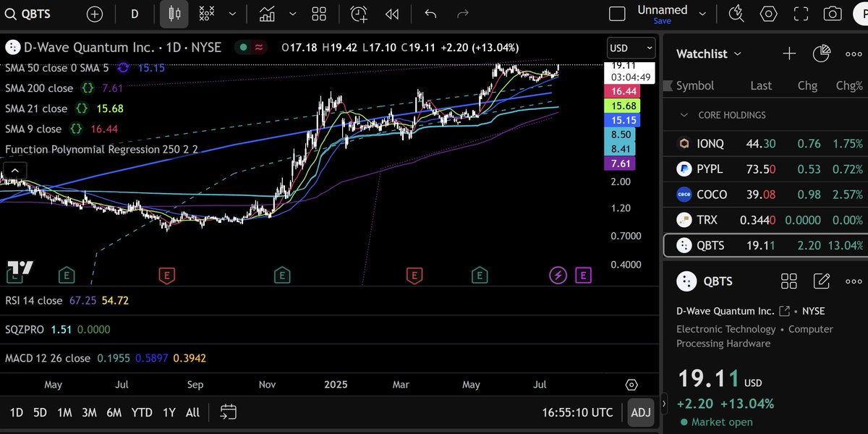Collapse the indicator legend arrow
868x434 pixels.
point(14,171)
